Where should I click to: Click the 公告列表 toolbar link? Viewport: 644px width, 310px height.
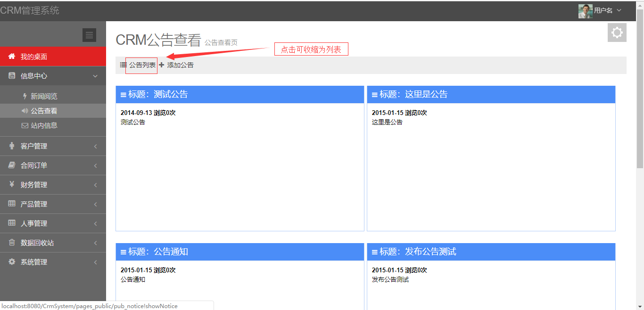(x=142, y=65)
